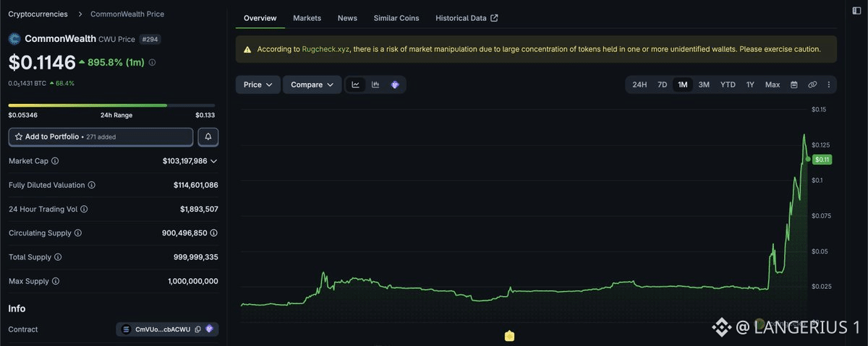Click the $103,197,986 market cap value
The image size is (868, 346).
184,161
